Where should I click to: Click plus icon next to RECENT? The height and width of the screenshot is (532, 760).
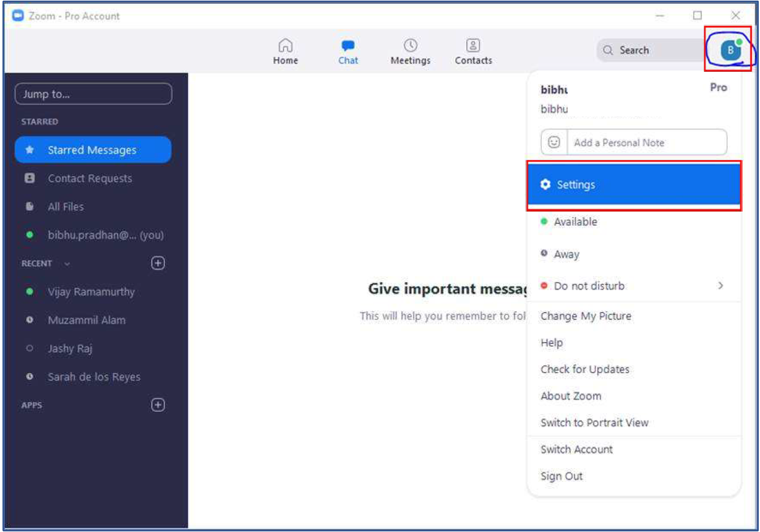coord(158,263)
